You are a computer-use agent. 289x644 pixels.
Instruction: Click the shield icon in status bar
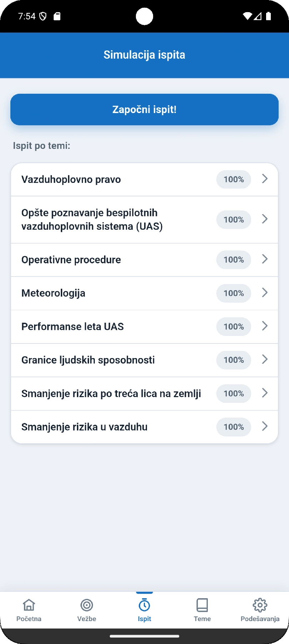(x=43, y=16)
